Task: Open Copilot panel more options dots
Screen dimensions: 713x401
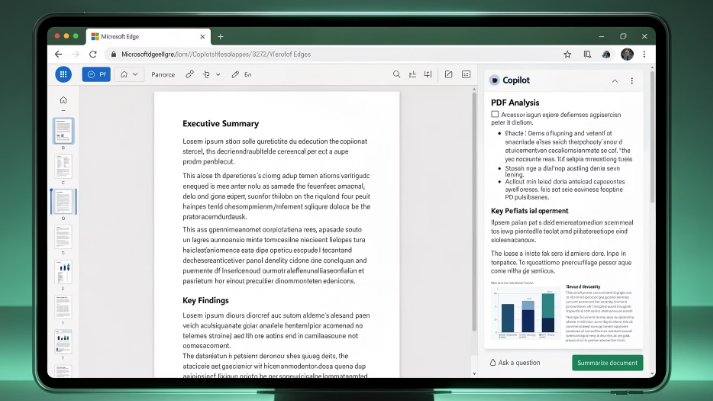Action: coord(632,81)
